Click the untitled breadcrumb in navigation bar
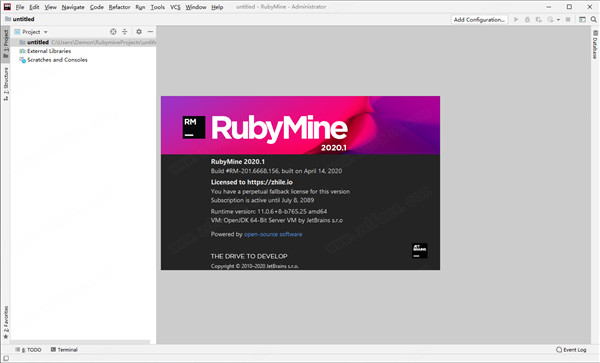600x363 pixels. click(x=20, y=19)
